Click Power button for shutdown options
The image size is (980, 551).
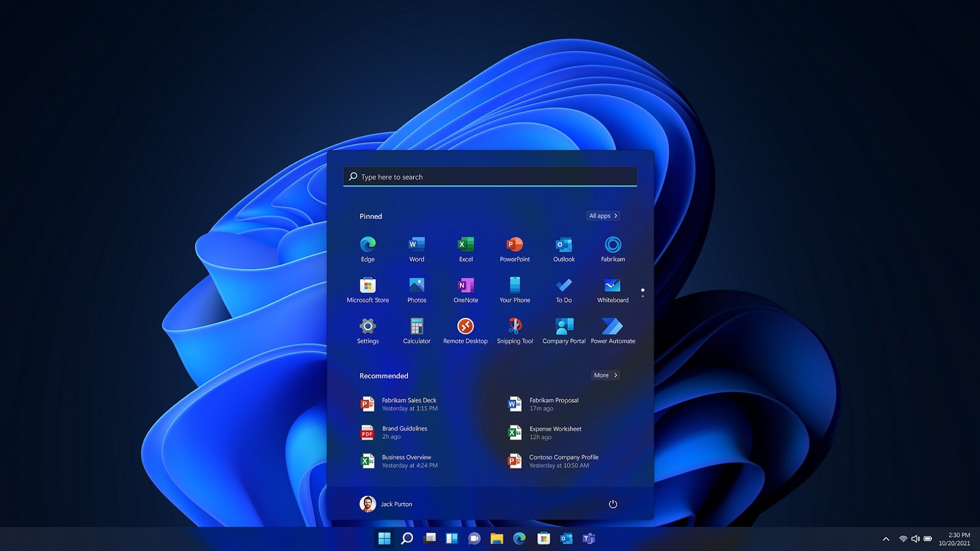(x=612, y=504)
